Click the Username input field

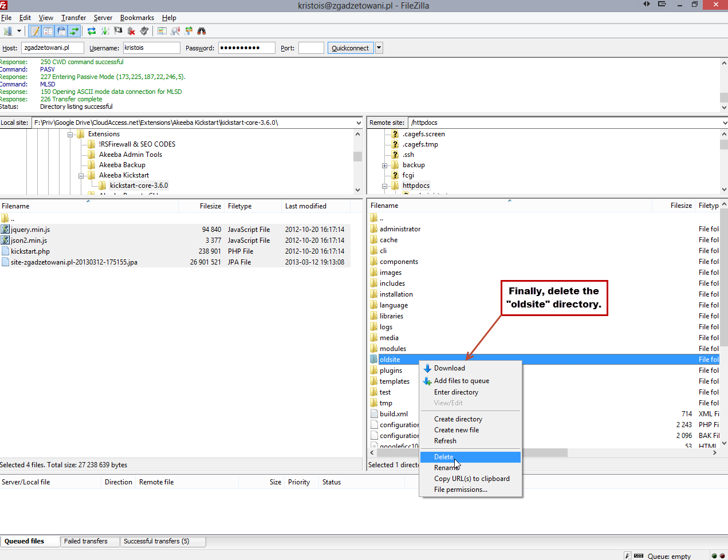pyautogui.click(x=152, y=48)
